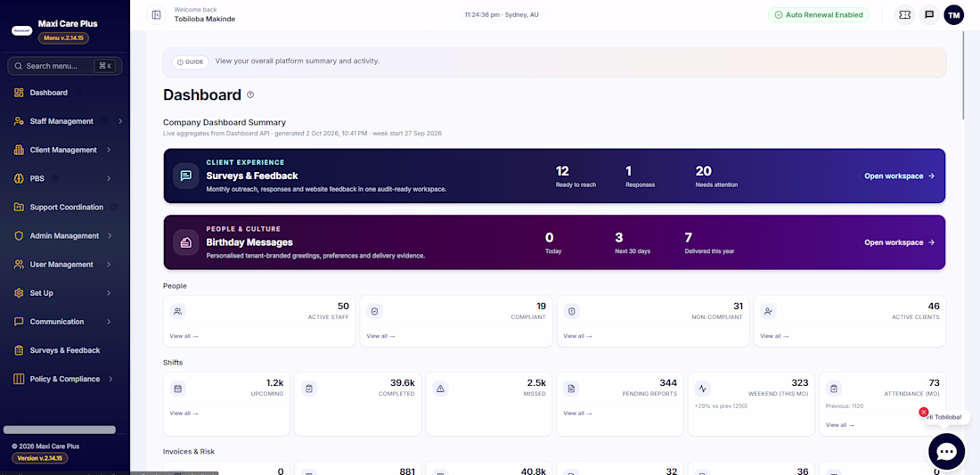Screen dimensions: 980x475
Task: Open the messages icon in the top bar
Action: click(x=929, y=15)
